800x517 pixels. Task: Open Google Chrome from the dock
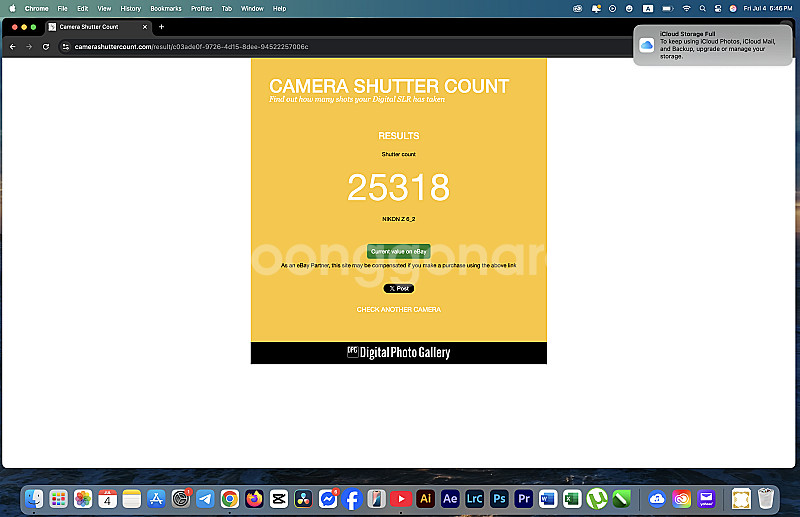(230, 499)
